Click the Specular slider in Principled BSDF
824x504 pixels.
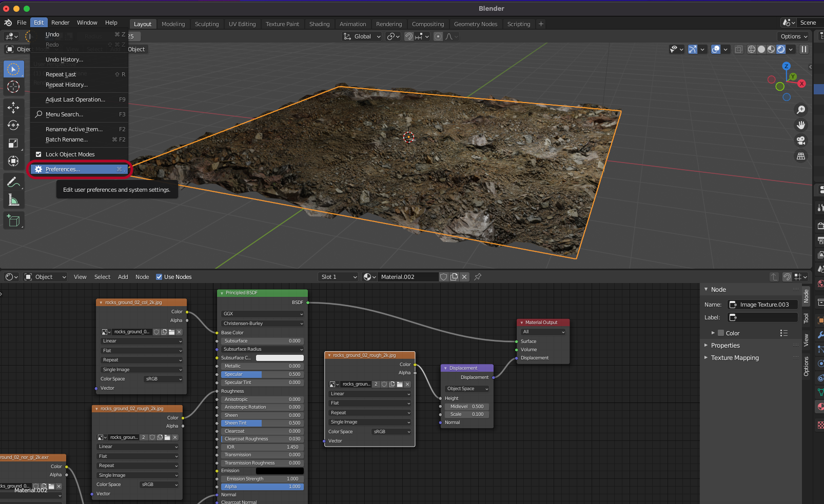pyautogui.click(x=262, y=374)
